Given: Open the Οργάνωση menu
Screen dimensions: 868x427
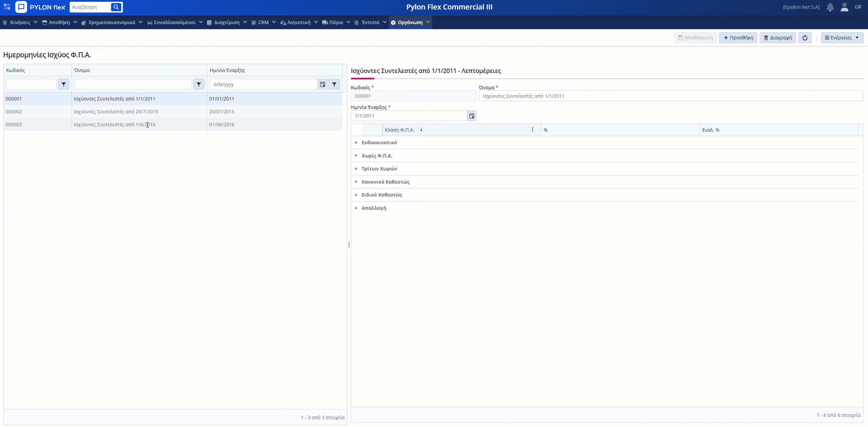Looking at the screenshot, I should point(410,22).
